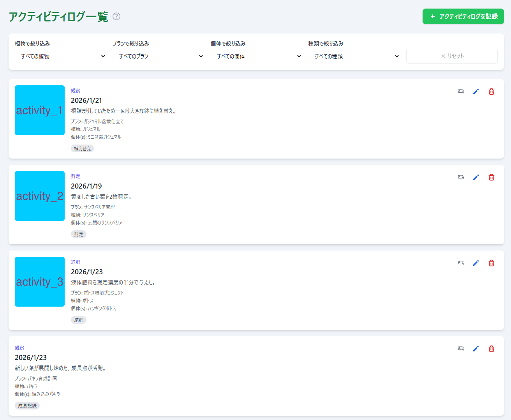Click the text プラン: パキラ育成計画
The image size is (511, 420).
[x=36, y=379]
